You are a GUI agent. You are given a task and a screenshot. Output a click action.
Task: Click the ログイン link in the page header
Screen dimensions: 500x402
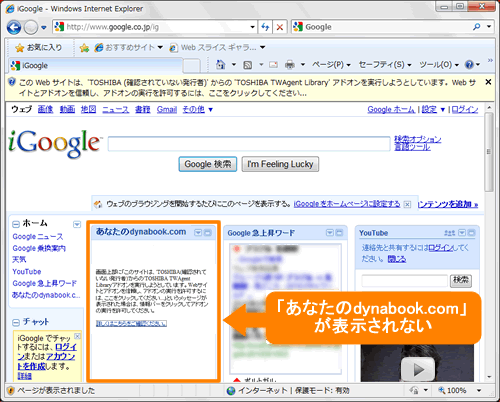pos(465,109)
